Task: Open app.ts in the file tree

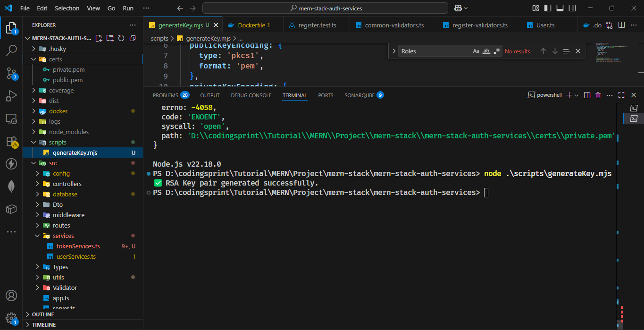Action: [x=83, y=298]
